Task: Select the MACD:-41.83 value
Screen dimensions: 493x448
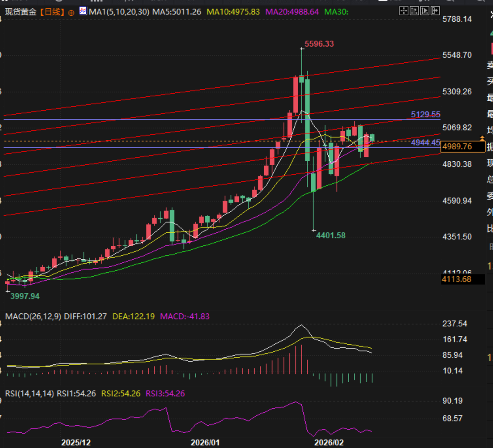Action: pyautogui.click(x=185, y=316)
